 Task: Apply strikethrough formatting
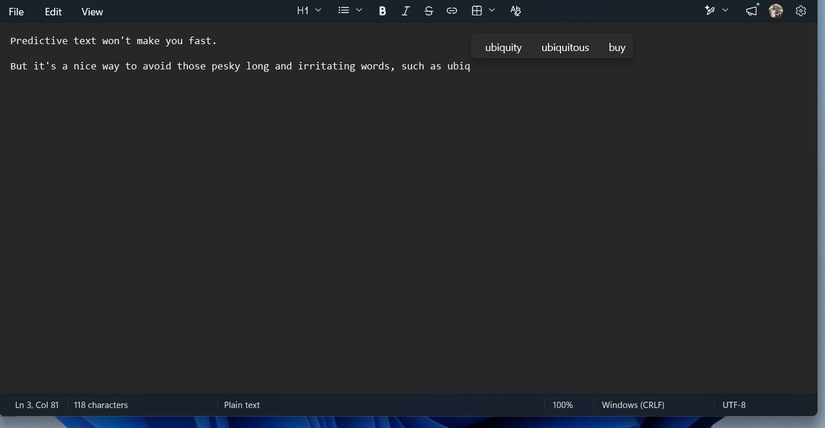[428, 11]
